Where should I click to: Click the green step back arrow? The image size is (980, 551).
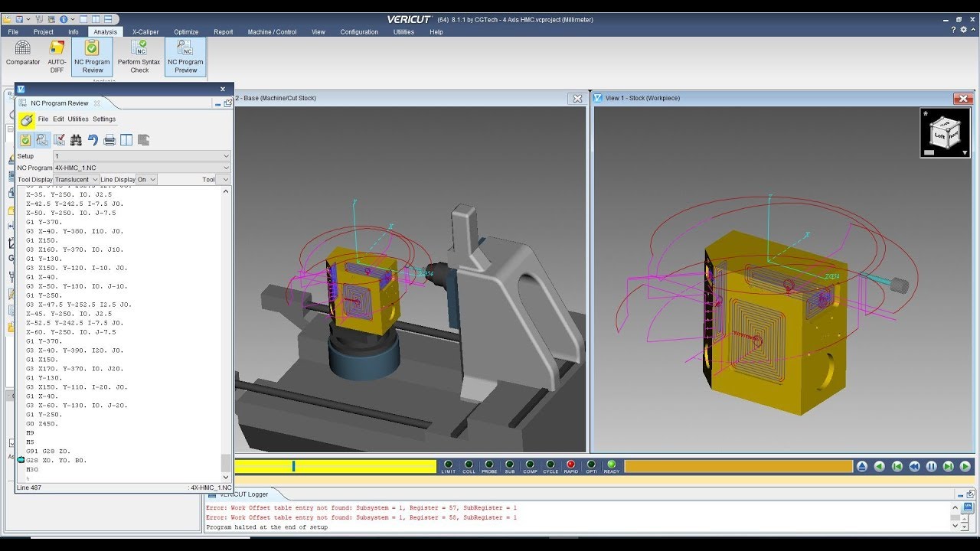click(880, 466)
